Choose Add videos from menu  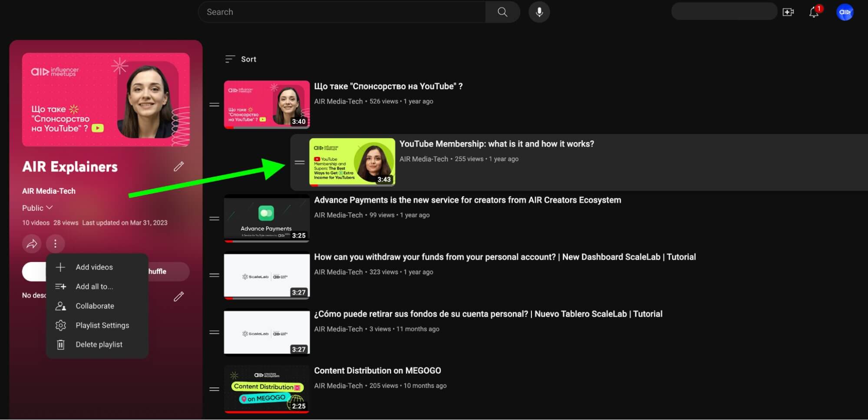(x=97, y=267)
